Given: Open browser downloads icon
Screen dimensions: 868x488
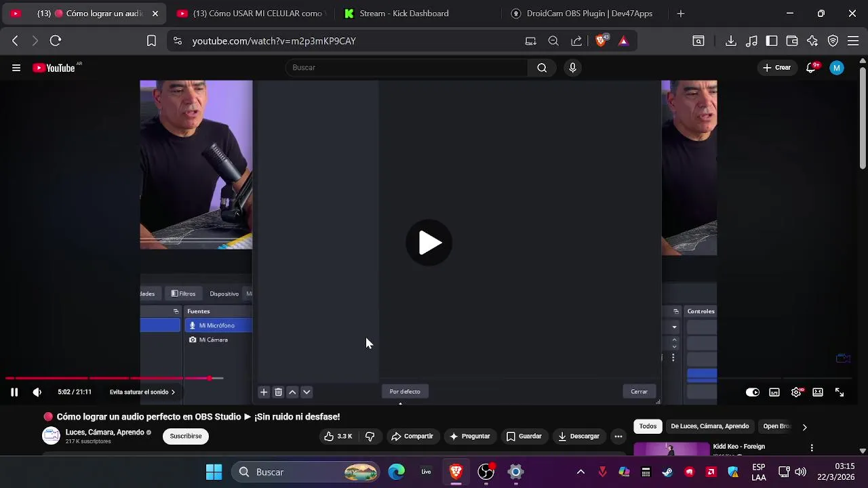Looking at the screenshot, I should point(731,41).
